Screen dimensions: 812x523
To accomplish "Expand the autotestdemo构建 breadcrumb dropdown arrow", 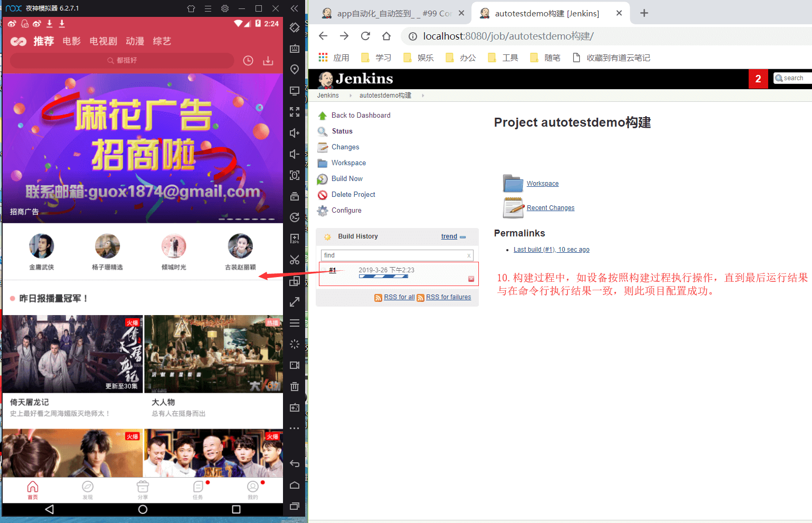I will pyautogui.click(x=423, y=96).
